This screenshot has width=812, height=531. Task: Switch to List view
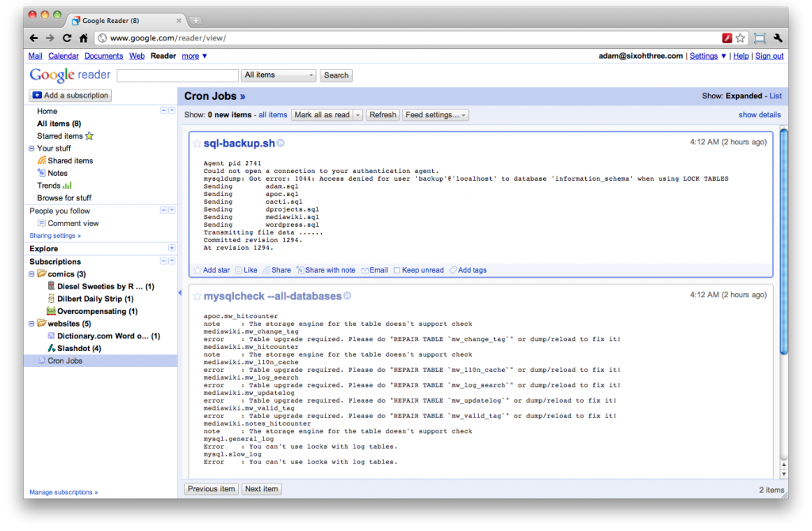(776, 96)
